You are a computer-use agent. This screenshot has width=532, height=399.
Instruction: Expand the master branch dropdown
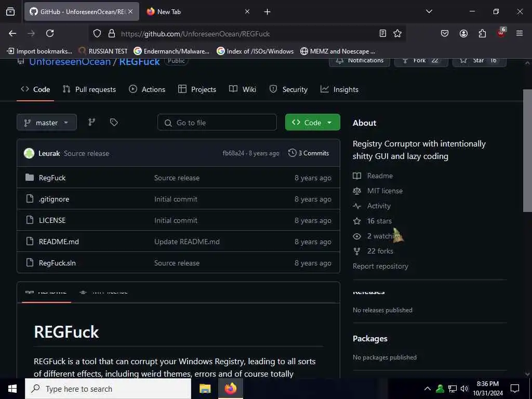pyautogui.click(x=47, y=123)
